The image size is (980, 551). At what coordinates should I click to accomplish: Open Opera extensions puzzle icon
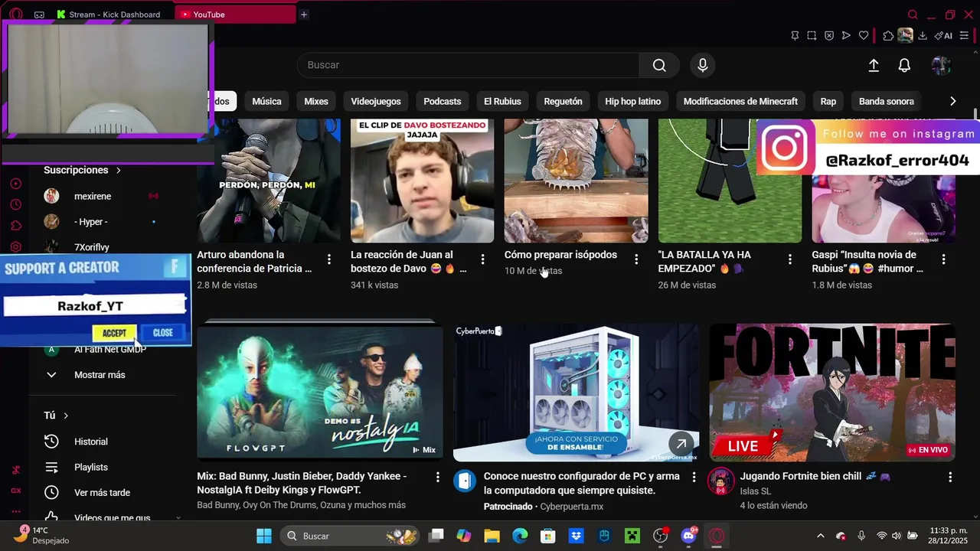click(x=888, y=35)
